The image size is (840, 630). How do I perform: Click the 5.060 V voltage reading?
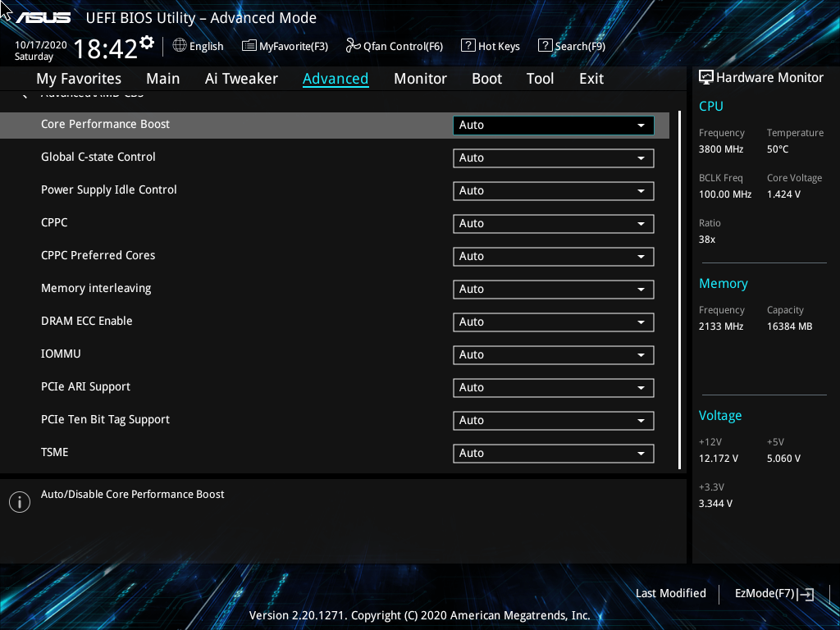point(783,459)
